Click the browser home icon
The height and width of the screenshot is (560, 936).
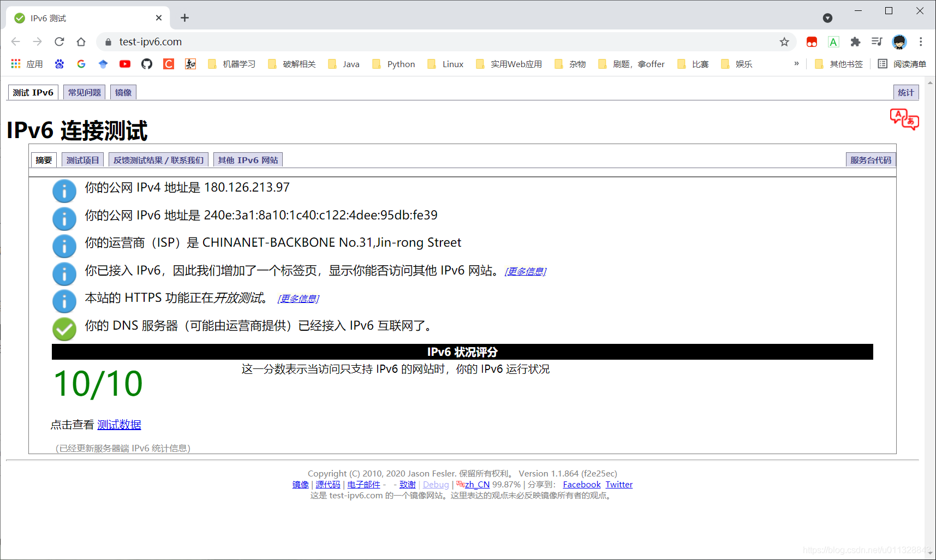tap(81, 41)
